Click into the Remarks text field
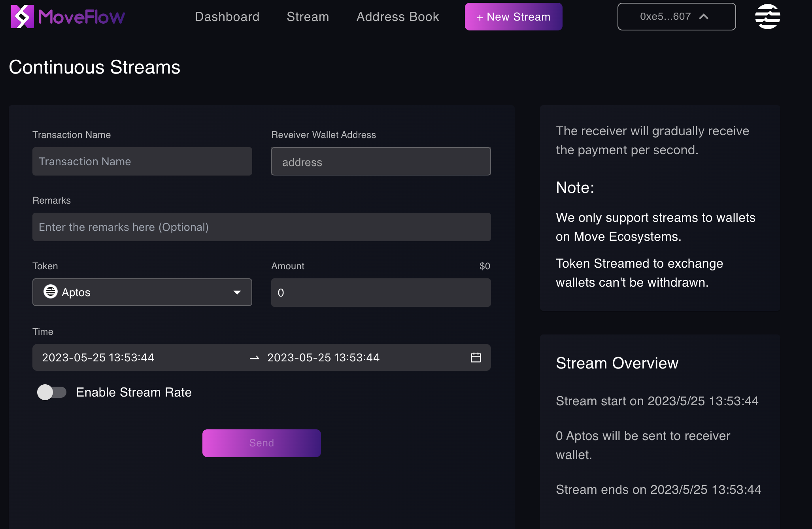The image size is (812, 529). 261,227
